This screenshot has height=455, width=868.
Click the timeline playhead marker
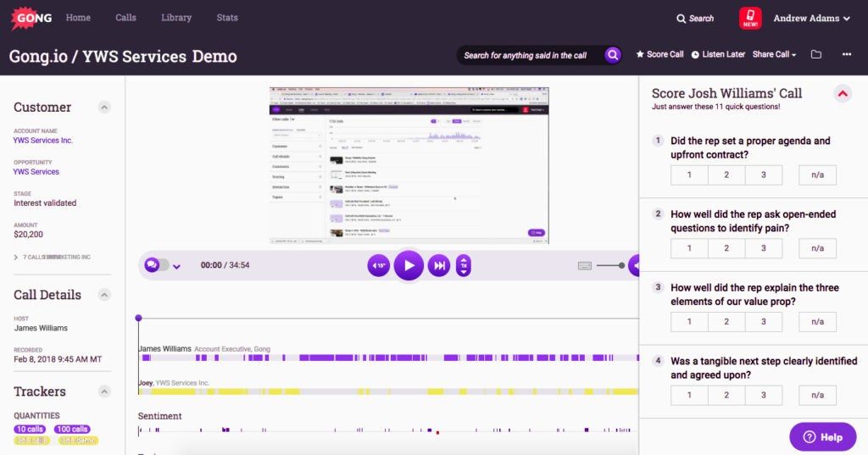pyautogui.click(x=138, y=318)
